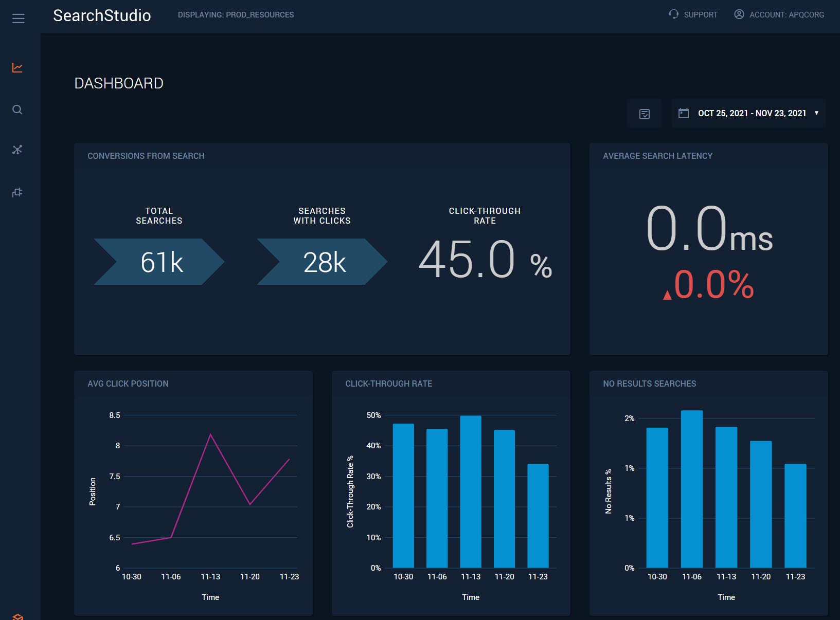Click ACCOUNT: APQCORG in the header
The width and height of the screenshot is (840, 620).
(786, 14)
